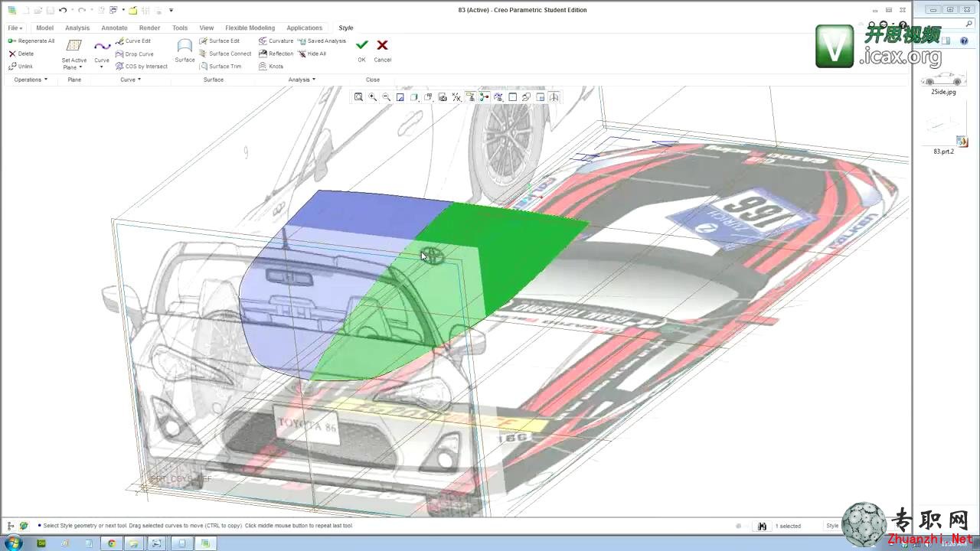Viewport: 980px width, 551px height.
Task: Click the Zoom Out icon
Action: click(386, 97)
